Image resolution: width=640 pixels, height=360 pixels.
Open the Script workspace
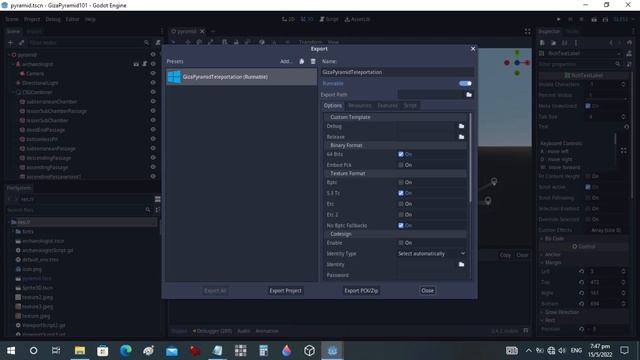pos(329,19)
